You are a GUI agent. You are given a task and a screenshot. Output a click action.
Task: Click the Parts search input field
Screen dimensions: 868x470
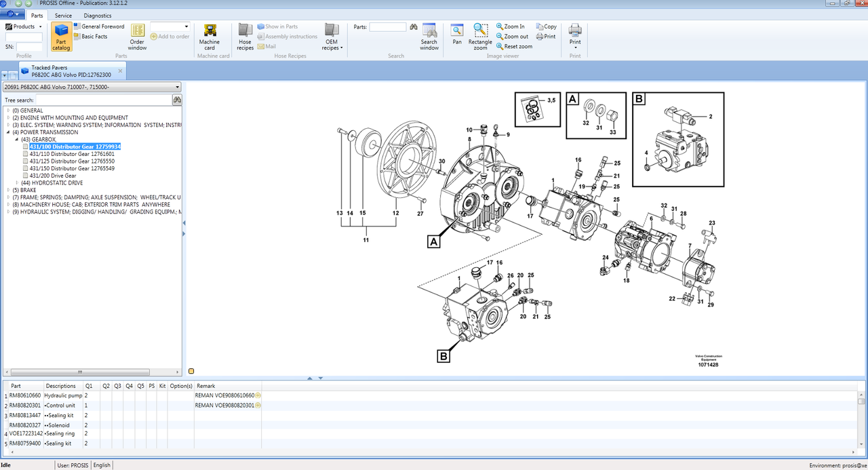(x=388, y=27)
